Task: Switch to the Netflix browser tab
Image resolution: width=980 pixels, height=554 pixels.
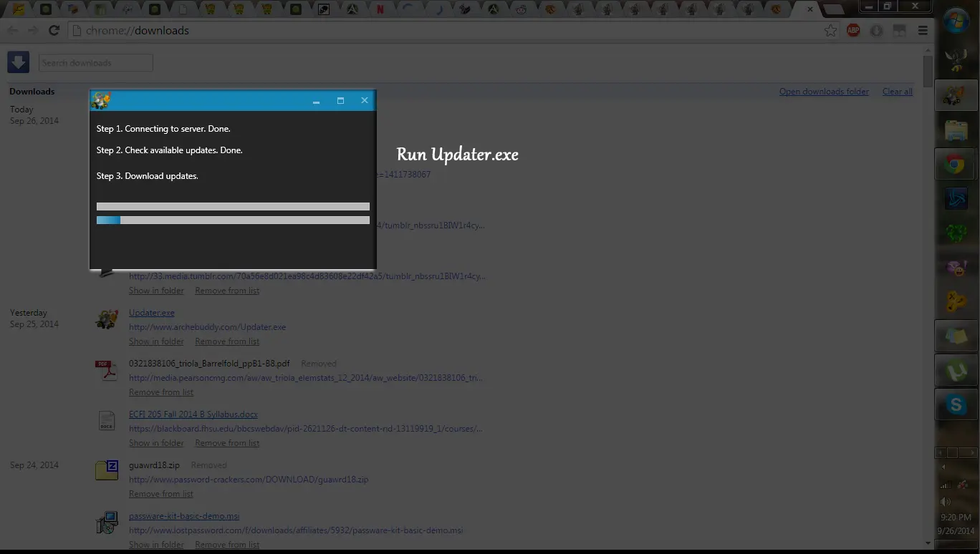Action: point(380,9)
